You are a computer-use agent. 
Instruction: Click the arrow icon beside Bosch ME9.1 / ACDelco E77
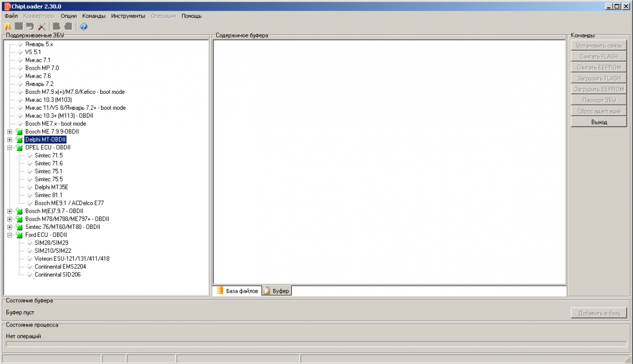pyautogui.click(x=30, y=203)
